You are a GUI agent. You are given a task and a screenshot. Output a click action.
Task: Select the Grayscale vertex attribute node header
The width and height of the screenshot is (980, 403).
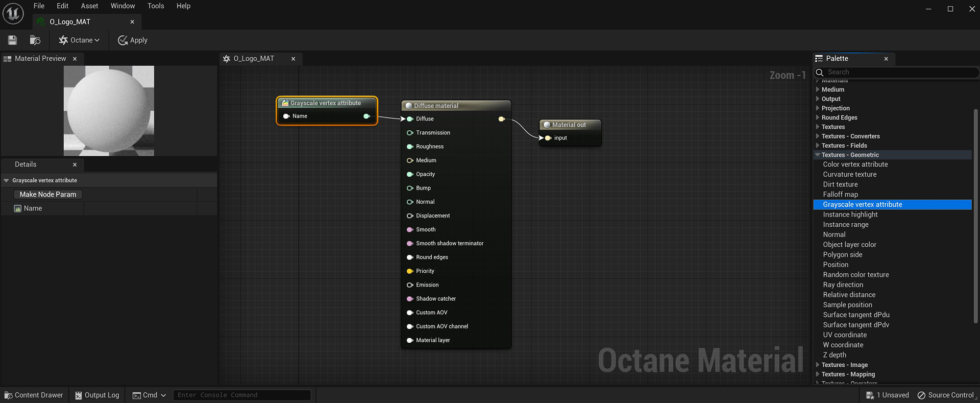pyautogui.click(x=327, y=103)
